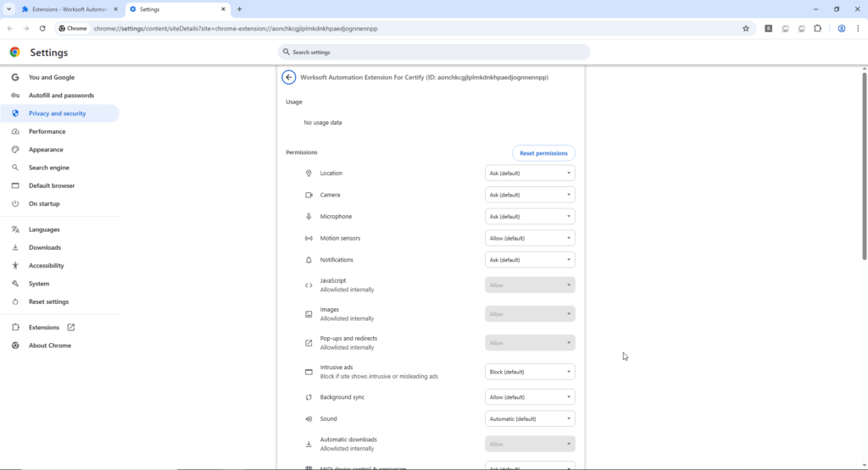
Task: Click the Search settings field
Action: [x=433, y=52]
